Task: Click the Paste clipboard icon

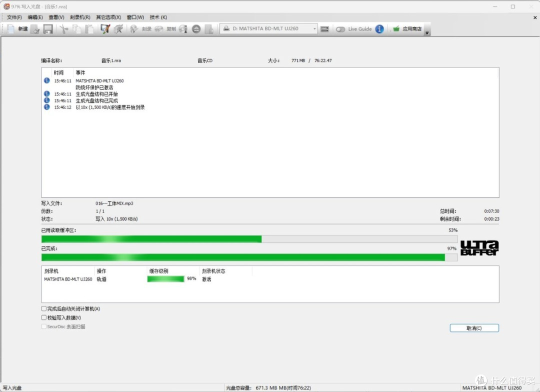Action: [x=89, y=29]
